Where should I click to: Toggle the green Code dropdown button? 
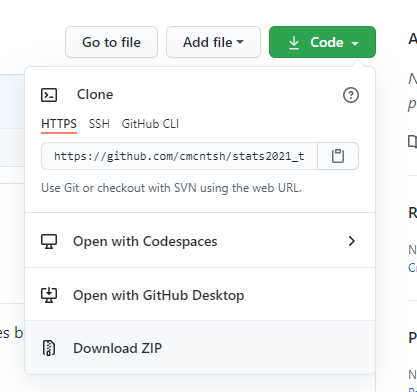click(x=322, y=42)
